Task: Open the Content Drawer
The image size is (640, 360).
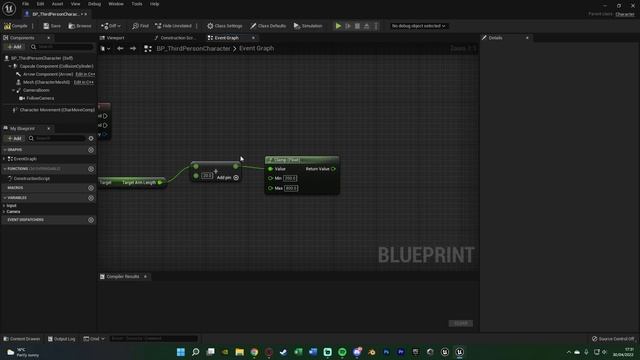Action: click(22, 339)
